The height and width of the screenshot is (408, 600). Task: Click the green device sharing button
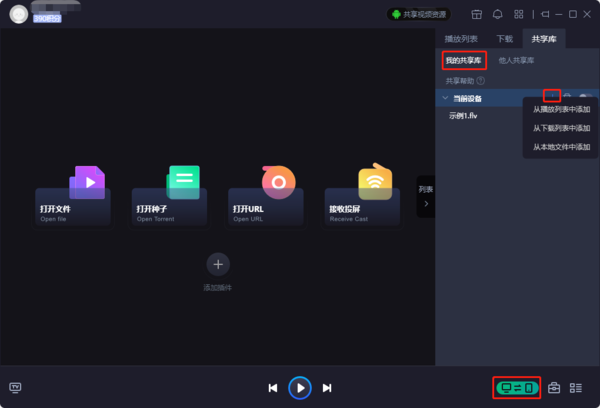(517, 387)
